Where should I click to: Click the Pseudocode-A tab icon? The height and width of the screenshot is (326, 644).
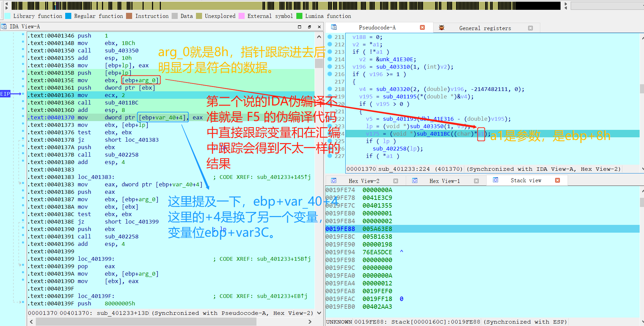point(334,27)
